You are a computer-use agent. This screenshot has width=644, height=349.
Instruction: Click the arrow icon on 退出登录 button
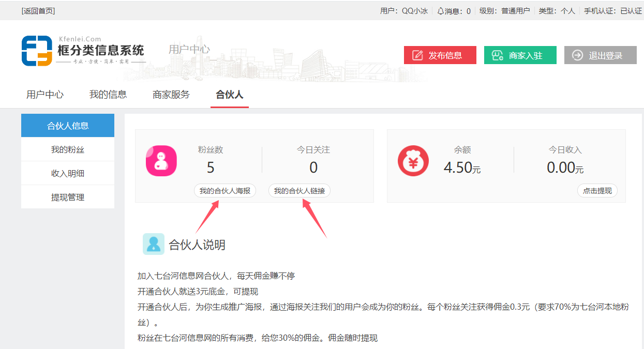pos(577,55)
